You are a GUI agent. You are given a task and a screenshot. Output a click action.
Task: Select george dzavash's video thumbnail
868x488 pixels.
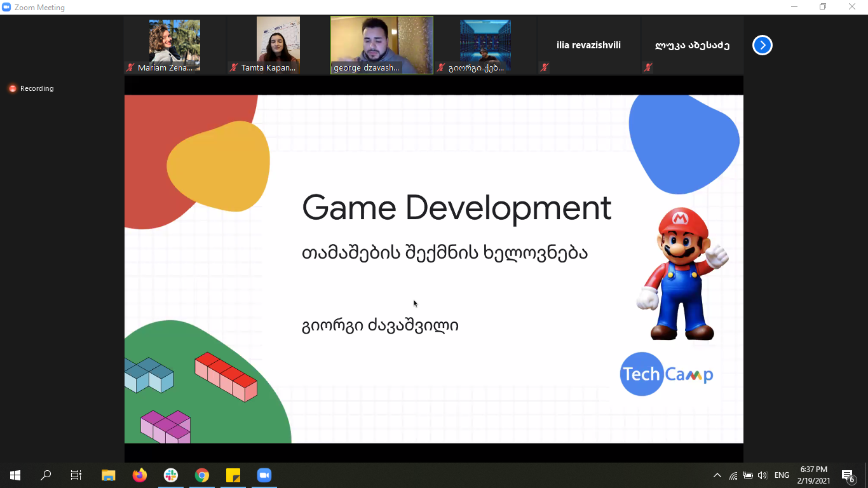pos(382,45)
